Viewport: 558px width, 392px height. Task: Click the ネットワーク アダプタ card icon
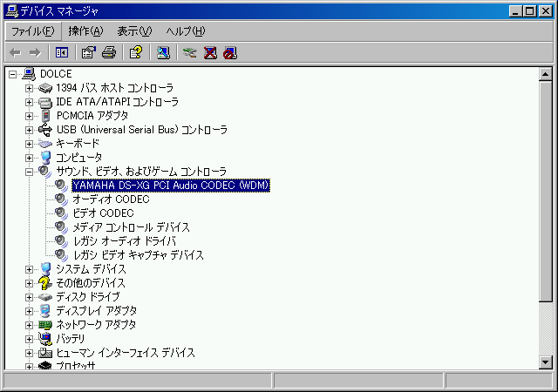(x=45, y=325)
